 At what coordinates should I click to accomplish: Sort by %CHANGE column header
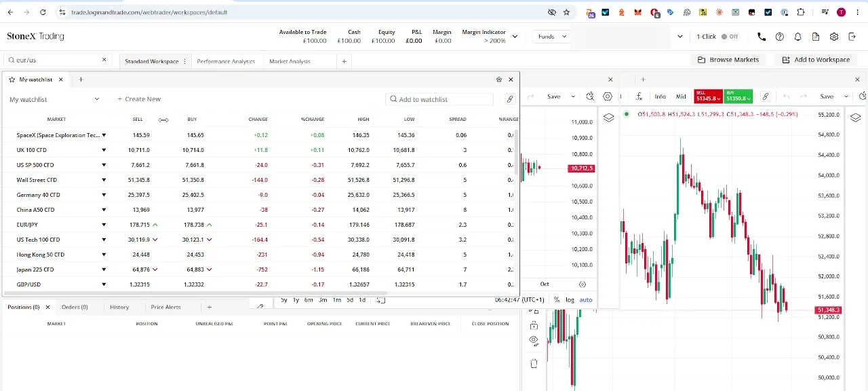(313, 119)
